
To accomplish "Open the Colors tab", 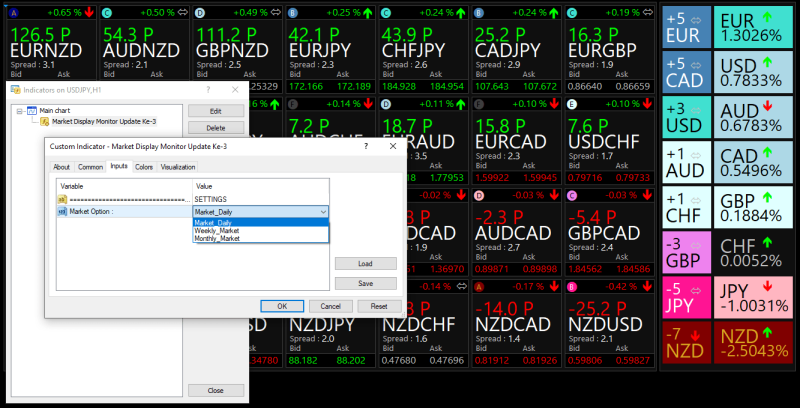I will click(x=144, y=167).
